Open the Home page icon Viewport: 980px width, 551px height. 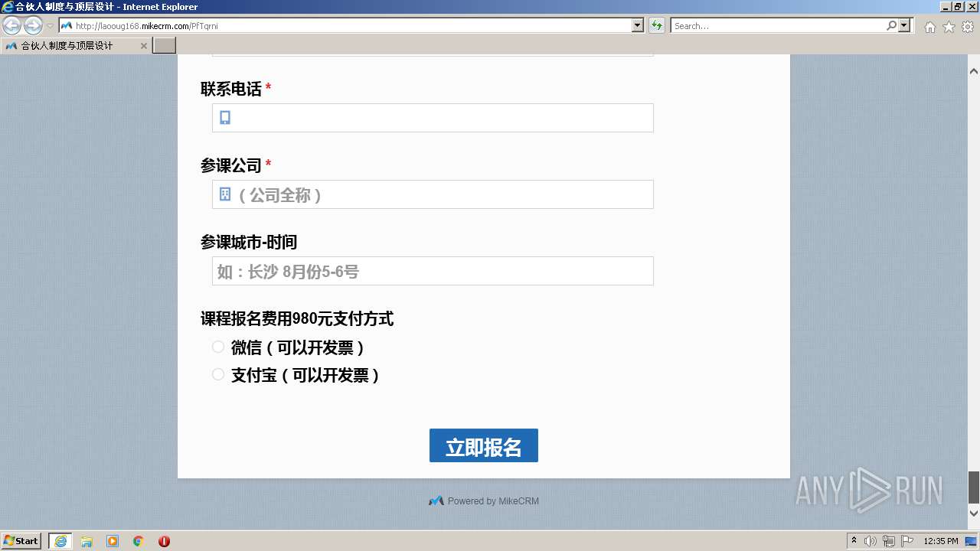click(x=929, y=27)
